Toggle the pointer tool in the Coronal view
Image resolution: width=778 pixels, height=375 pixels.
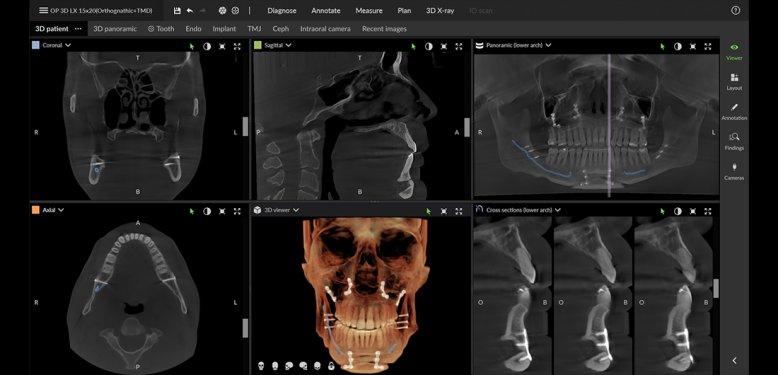click(x=192, y=46)
